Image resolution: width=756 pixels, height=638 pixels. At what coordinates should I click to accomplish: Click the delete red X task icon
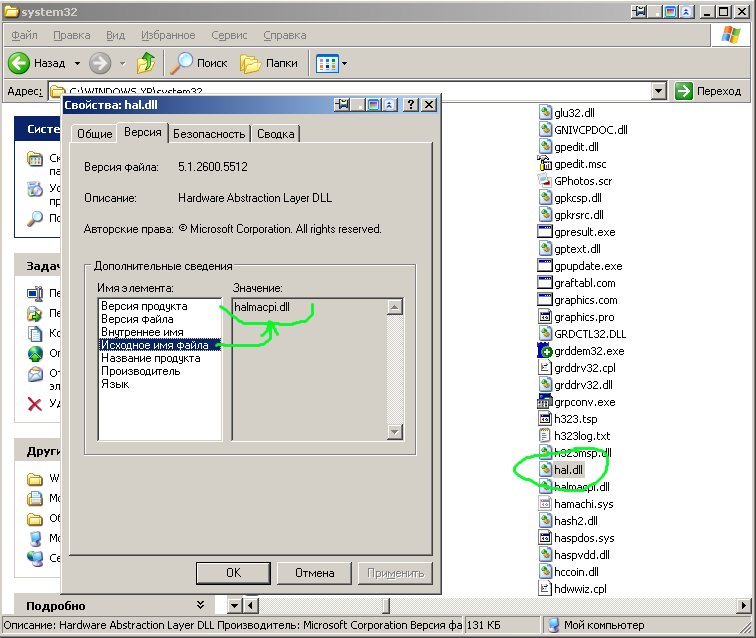click(x=35, y=404)
